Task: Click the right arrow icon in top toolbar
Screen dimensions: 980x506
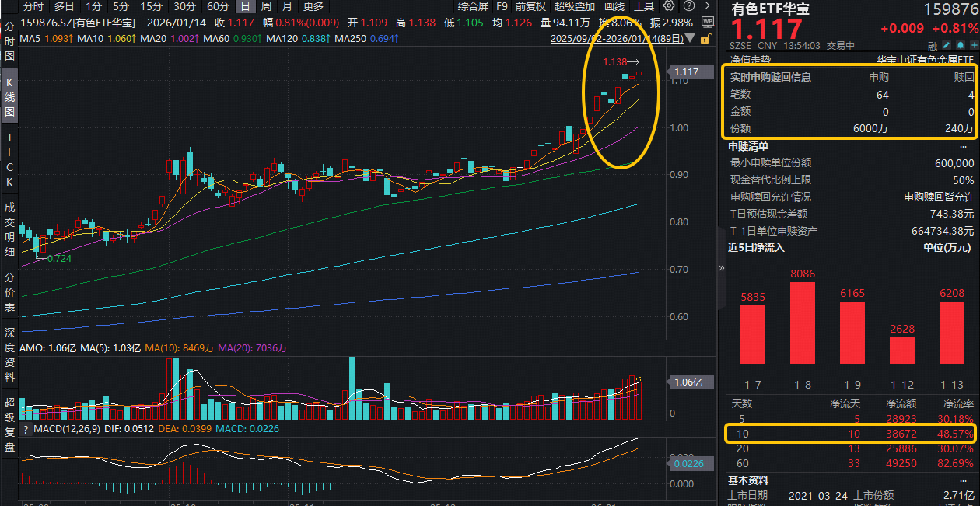Action: tap(708, 6)
